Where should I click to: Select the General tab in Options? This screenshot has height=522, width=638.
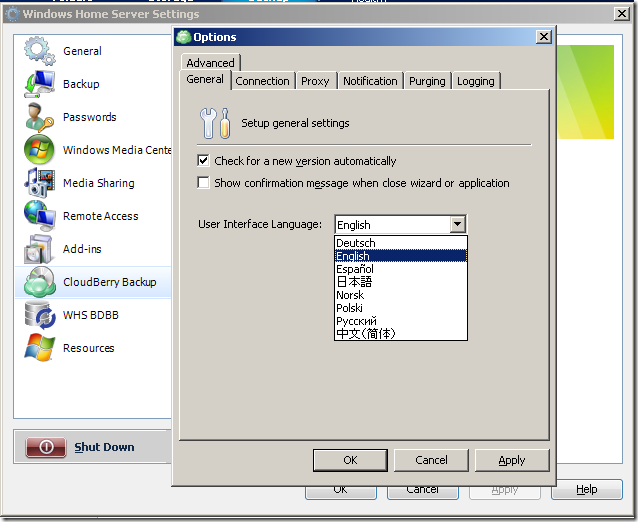(205, 79)
